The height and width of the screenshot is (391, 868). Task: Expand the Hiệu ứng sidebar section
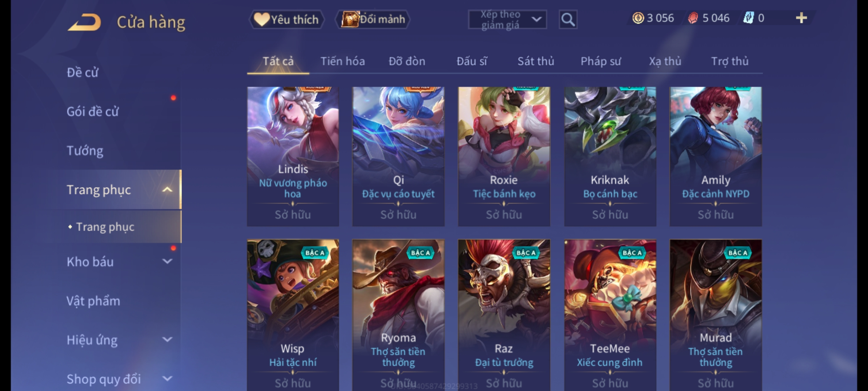pyautogui.click(x=167, y=340)
